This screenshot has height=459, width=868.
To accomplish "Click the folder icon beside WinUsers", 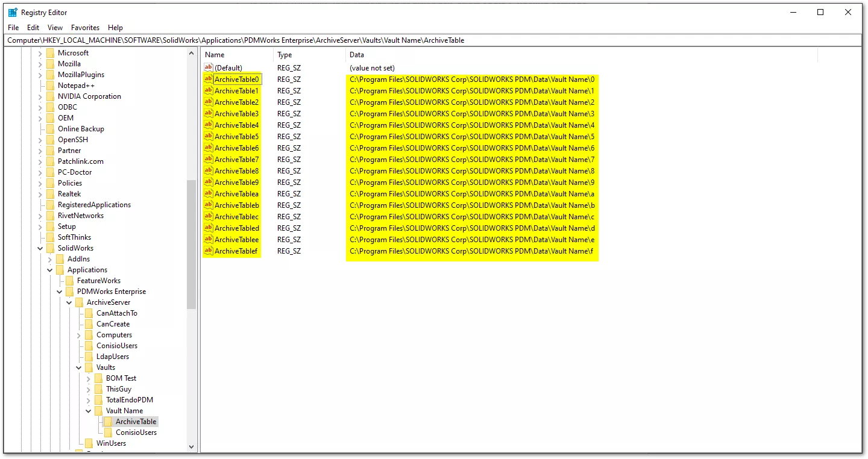I will point(89,443).
